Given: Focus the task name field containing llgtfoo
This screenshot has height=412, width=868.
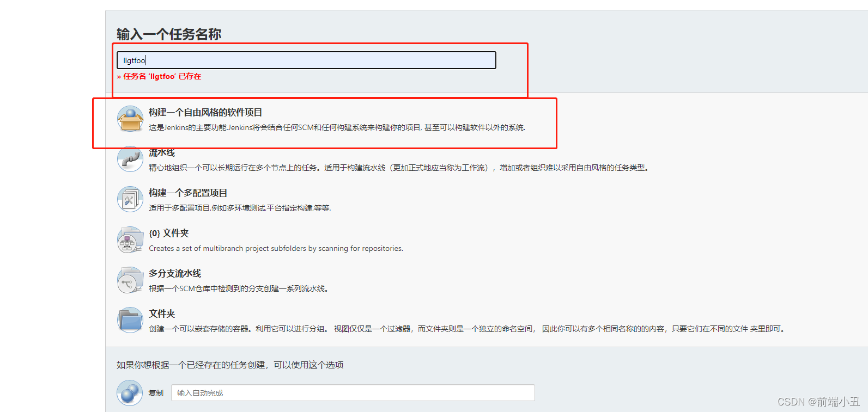Looking at the screenshot, I should point(306,60).
